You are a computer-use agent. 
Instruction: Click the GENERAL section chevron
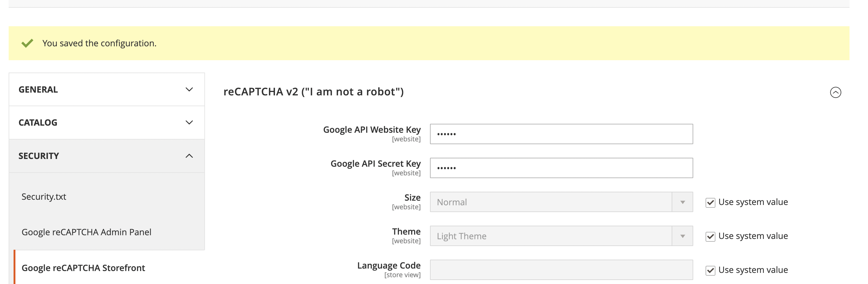pyautogui.click(x=189, y=90)
